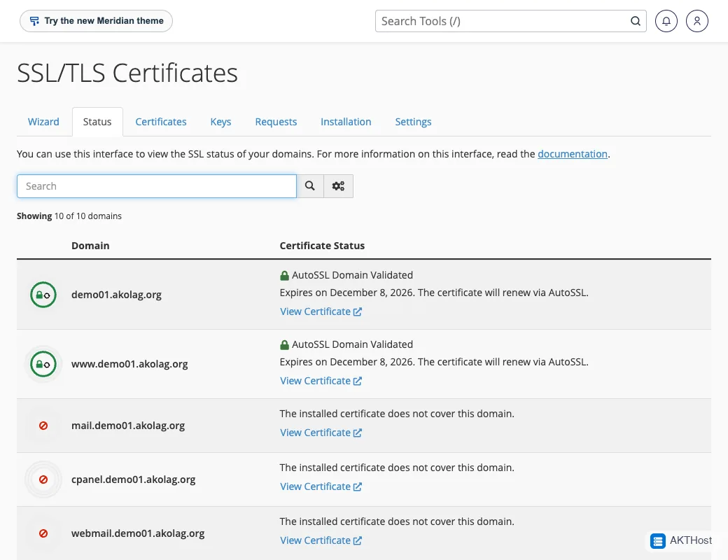728x560 pixels.
Task: Go to the Keys tab
Action: (x=220, y=122)
